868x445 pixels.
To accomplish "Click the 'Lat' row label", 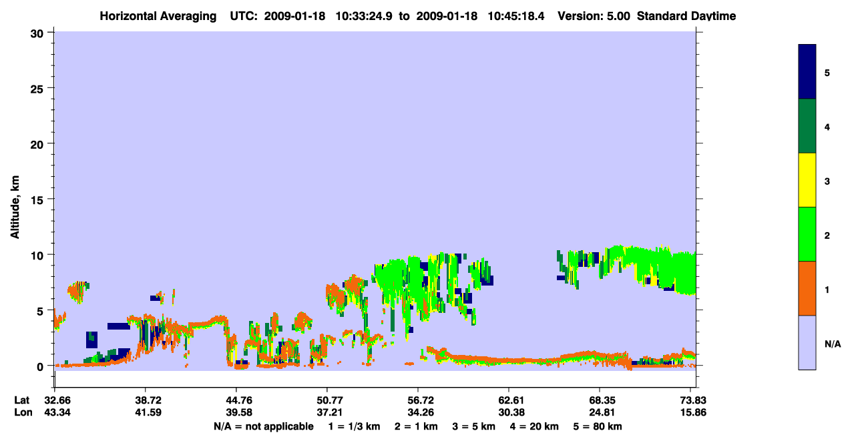I will 21,400.
